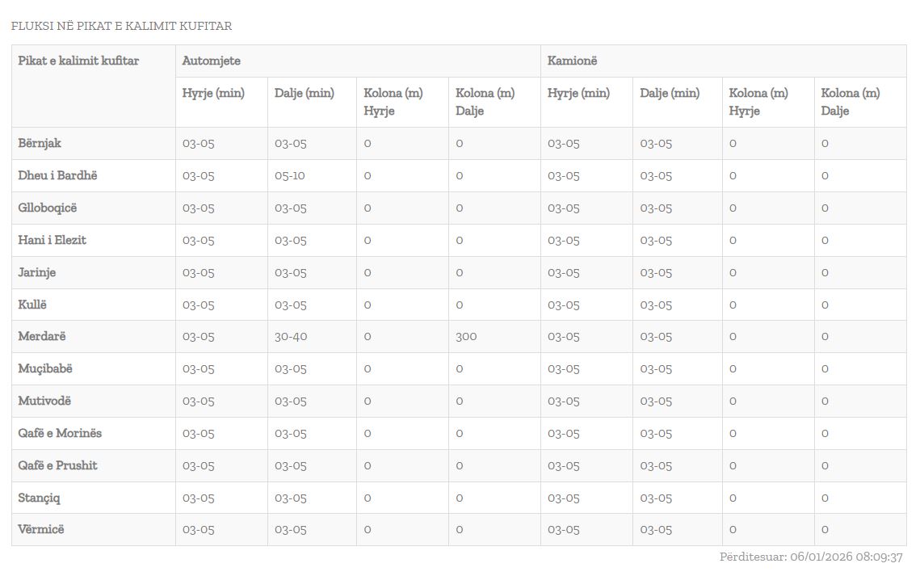This screenshot has height=576, width=924.
Task: Select the 30-40 exit wait time cell
Action: [291, 336]
